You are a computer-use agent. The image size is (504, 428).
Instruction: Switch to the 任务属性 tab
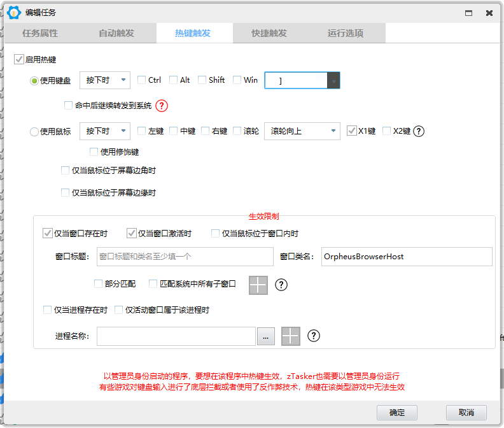40,33
